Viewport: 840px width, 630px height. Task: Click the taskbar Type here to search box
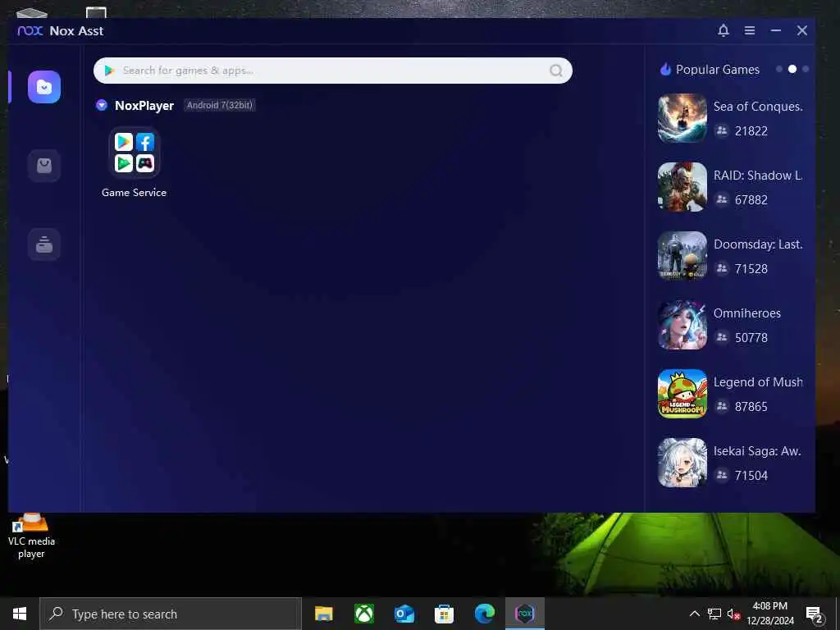click(171, 614)
